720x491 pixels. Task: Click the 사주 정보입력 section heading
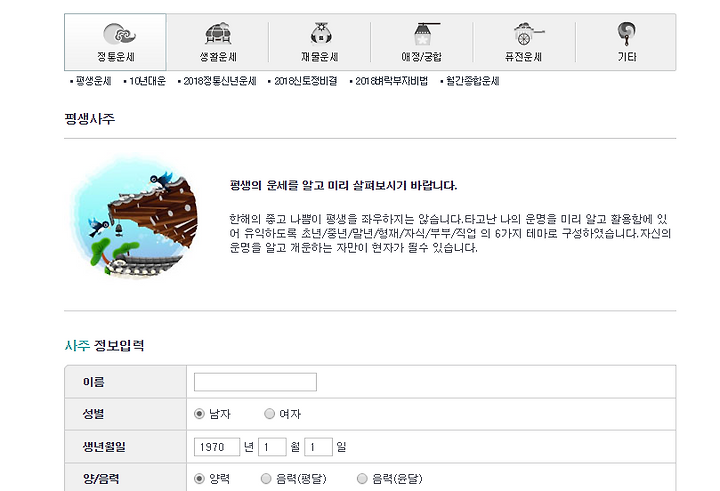click(x=104, y=345)
